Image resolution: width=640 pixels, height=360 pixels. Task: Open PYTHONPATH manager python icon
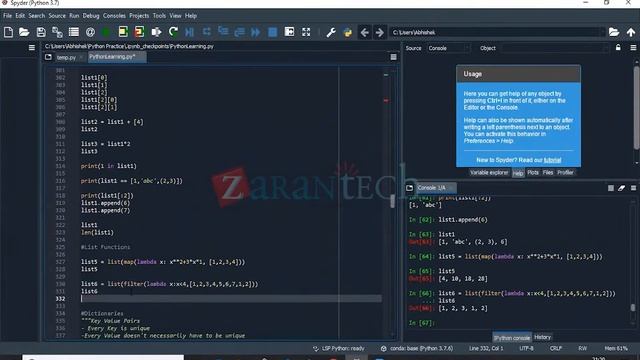(x=348, y=32)
